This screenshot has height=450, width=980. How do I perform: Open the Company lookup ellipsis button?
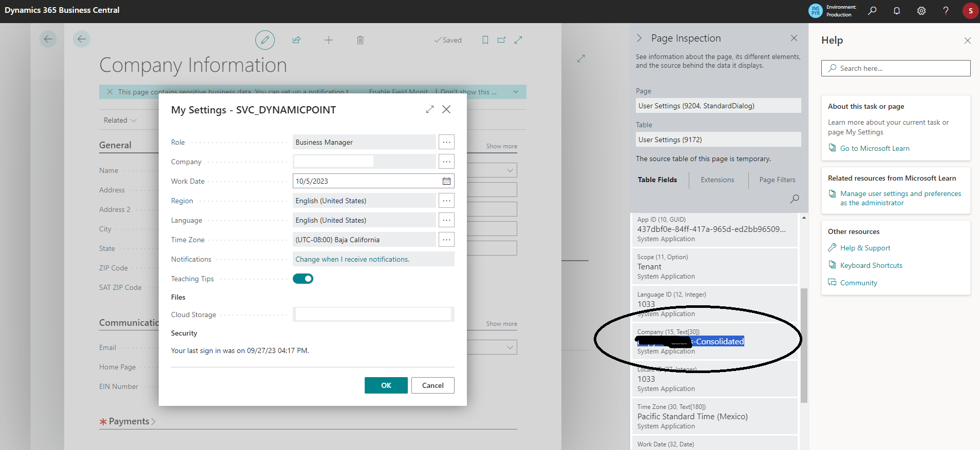tap(446, 162)
